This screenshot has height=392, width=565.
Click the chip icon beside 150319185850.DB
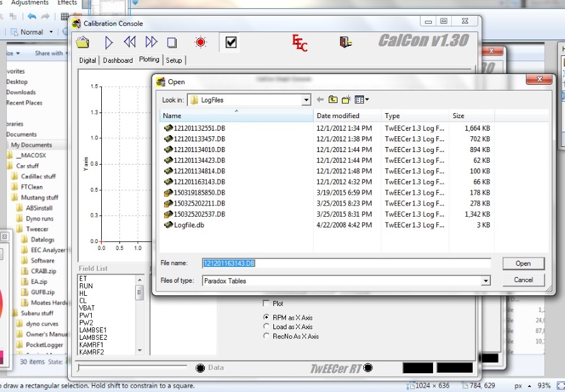(168, 192)
